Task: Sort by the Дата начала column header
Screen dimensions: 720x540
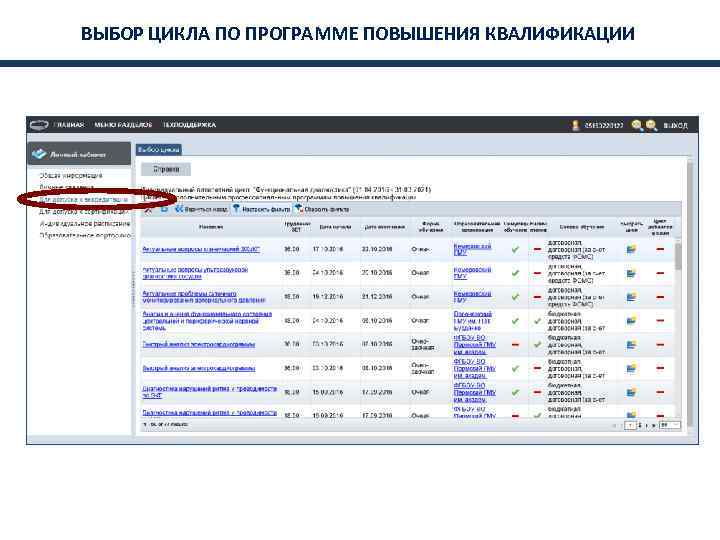Action: (335, 227)
